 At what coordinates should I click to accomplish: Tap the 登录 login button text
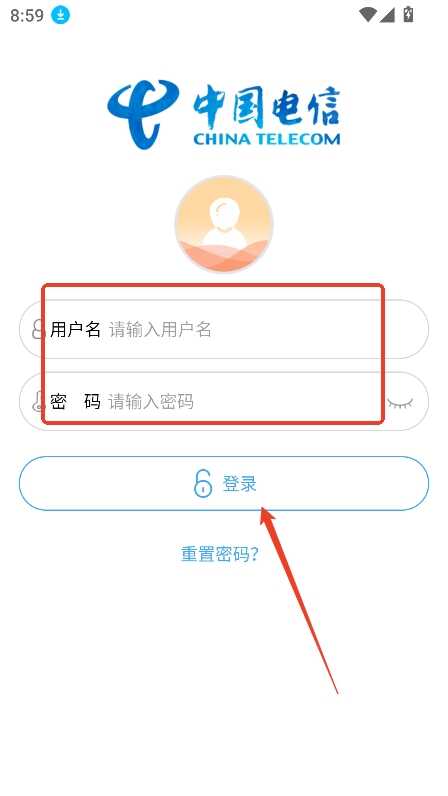pos(239,483)
